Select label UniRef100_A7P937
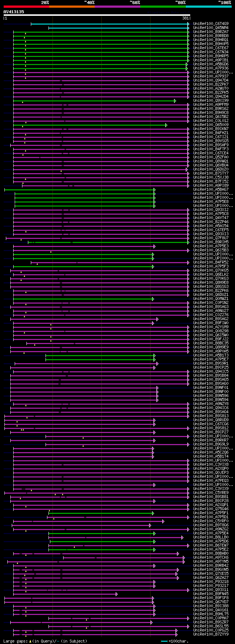Screen dimensions: 235x644 pos(211,76)
